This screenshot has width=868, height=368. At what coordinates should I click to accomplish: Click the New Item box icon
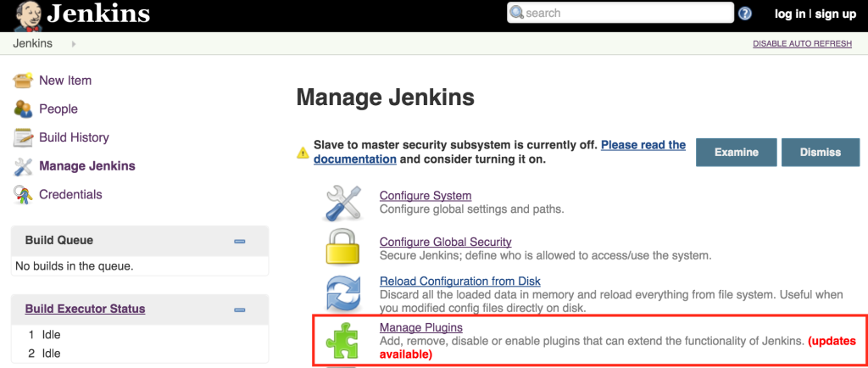click(23, 81)
